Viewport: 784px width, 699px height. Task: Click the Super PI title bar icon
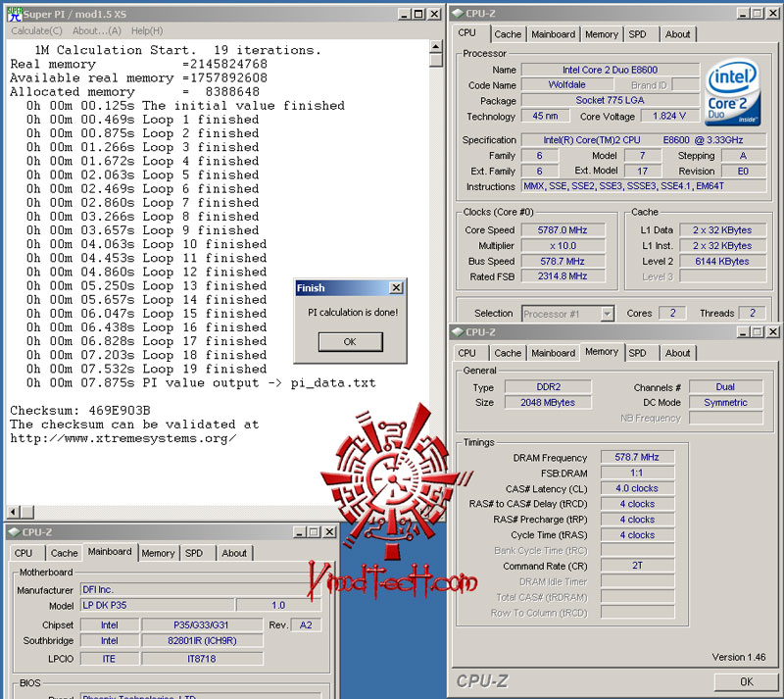14,15
